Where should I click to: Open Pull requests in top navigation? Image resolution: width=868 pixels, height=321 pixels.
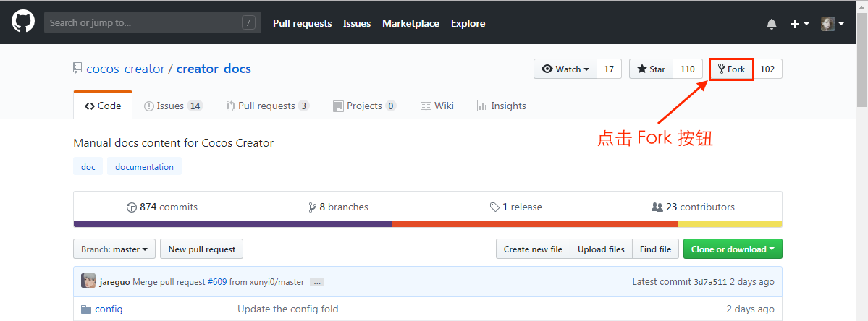pyautogui.click(x=303, y=23)
